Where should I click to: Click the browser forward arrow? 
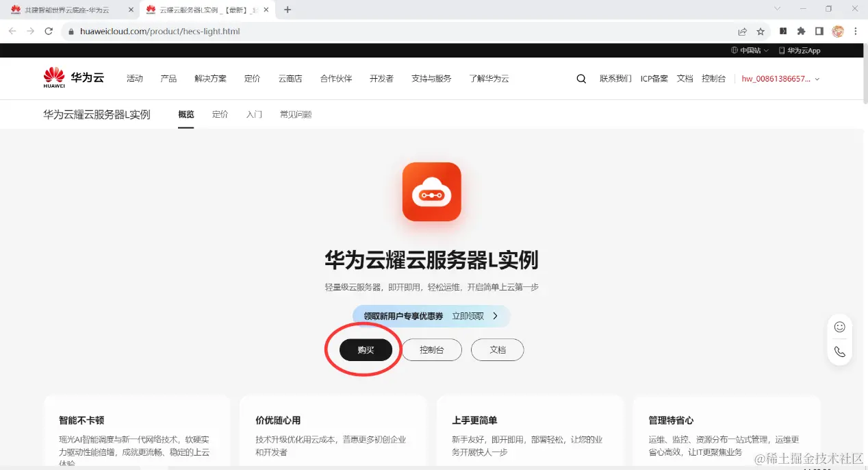pos(30,32)
